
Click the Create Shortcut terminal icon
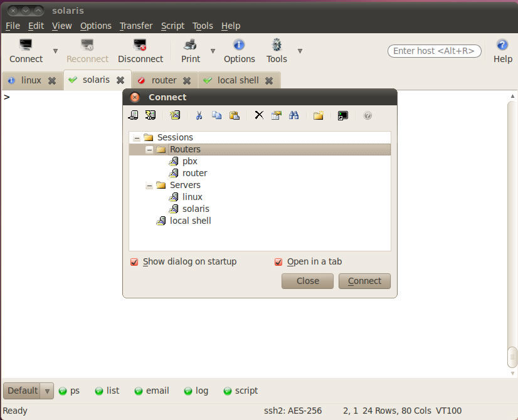click(x=343, y=115)
